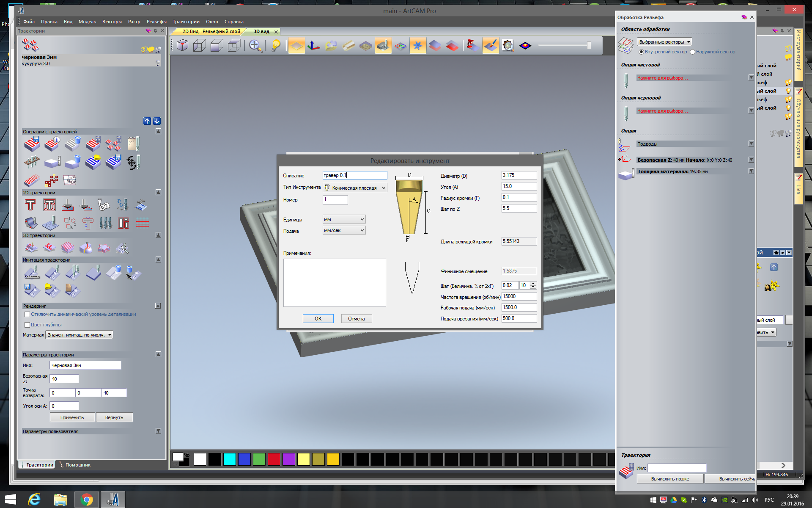The height and width of the screenshot is (508, 812).
Task: Click the Применить button
Action: pyautogui.click(x=72, y=417)
